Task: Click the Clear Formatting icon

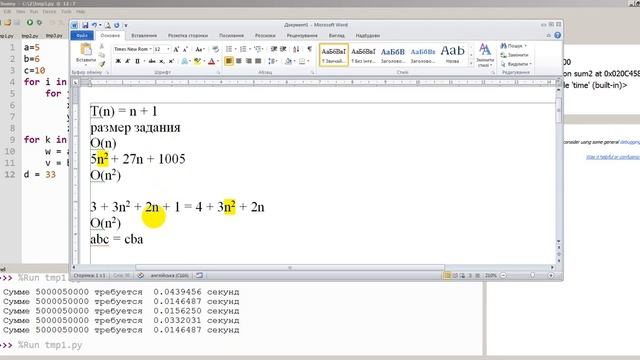Action: pos(216,49)
